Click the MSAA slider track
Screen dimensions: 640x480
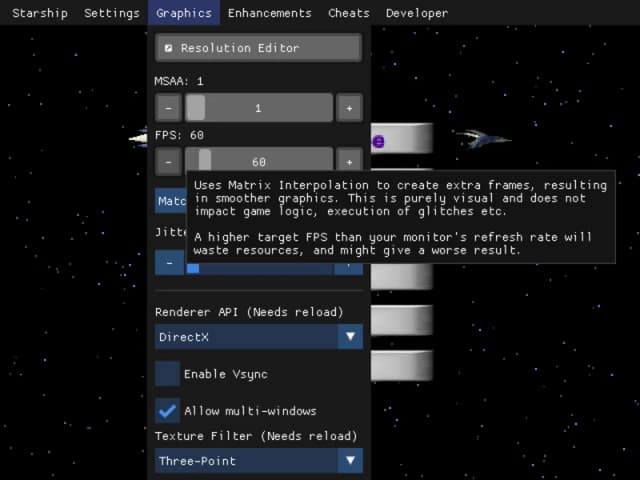click(259, 108)
